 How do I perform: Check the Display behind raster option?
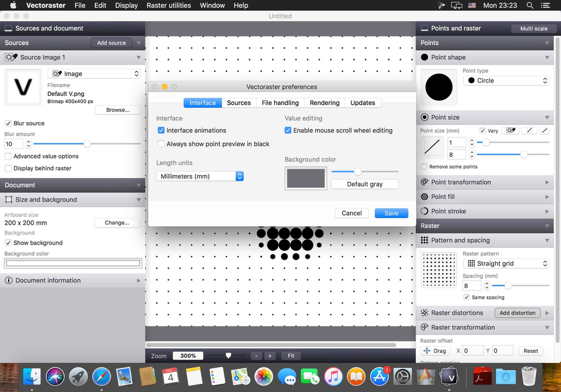point(8,169)
